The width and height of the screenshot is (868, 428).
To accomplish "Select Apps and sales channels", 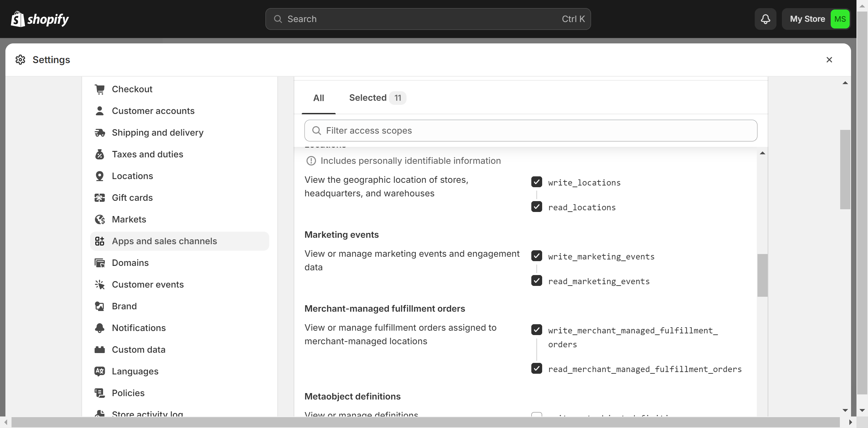I will tap(180, 241).
